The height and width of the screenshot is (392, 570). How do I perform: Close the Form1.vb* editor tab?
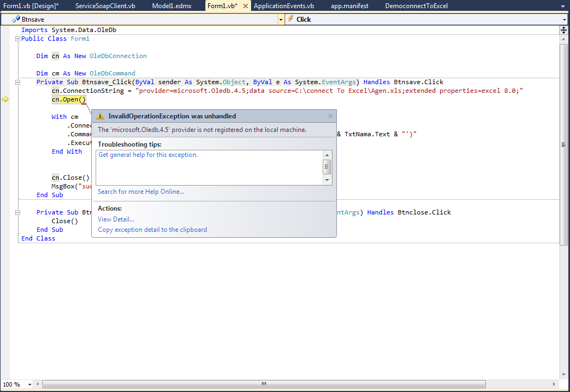pyautogui.click(x=246, y=6)
